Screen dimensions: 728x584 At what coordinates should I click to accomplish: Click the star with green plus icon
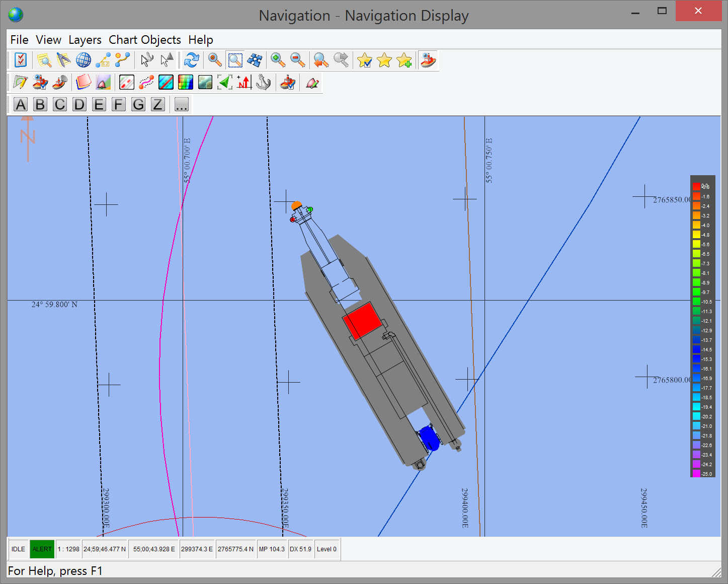pos(404,60)
